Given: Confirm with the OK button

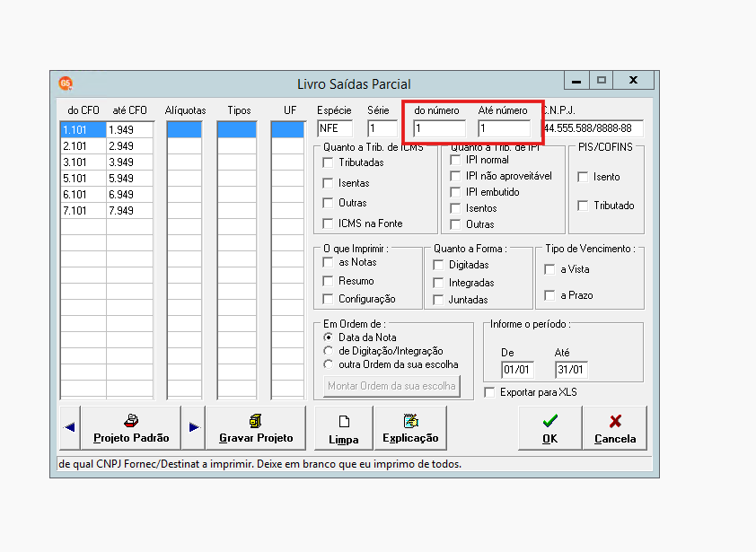Looking at the screenshot, I should click(550, 427).
